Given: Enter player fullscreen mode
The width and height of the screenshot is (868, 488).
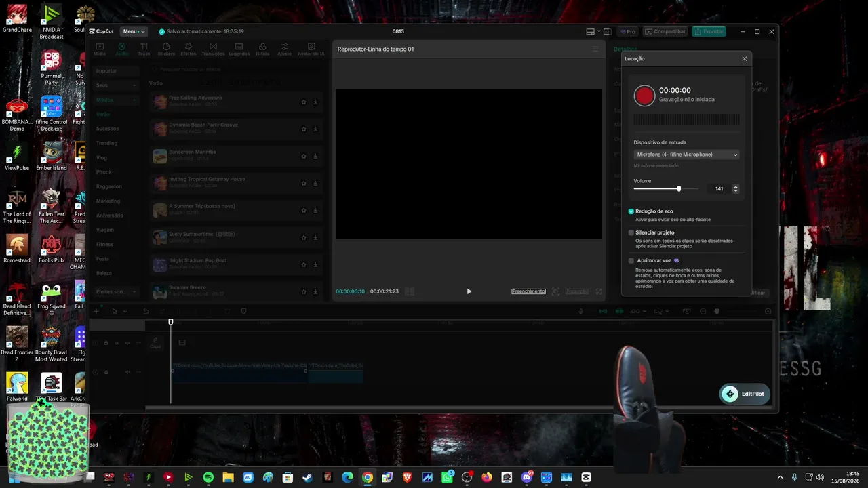Looking at the screenshot, I should click(599, 291).
